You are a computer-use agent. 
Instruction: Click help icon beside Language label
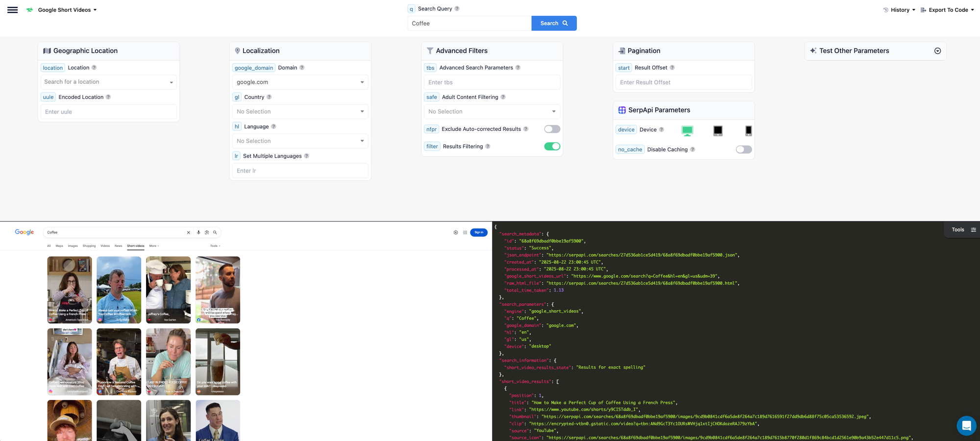pyautogui.click(x=273, y=126)
